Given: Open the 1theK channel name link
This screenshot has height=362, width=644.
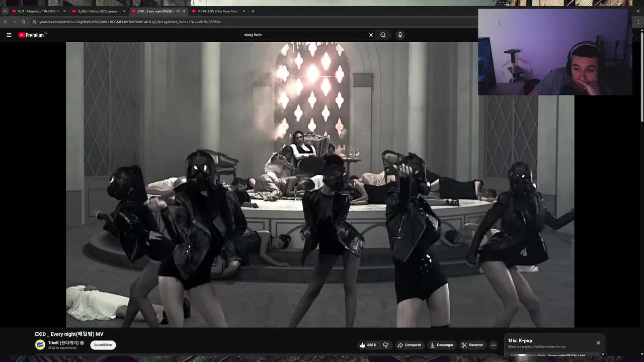Looking at the screenshot, I should (63, 343).
